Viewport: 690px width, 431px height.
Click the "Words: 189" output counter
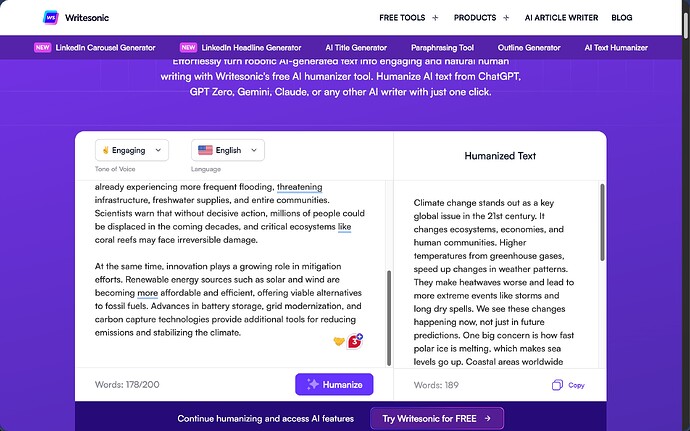(436, 385)
